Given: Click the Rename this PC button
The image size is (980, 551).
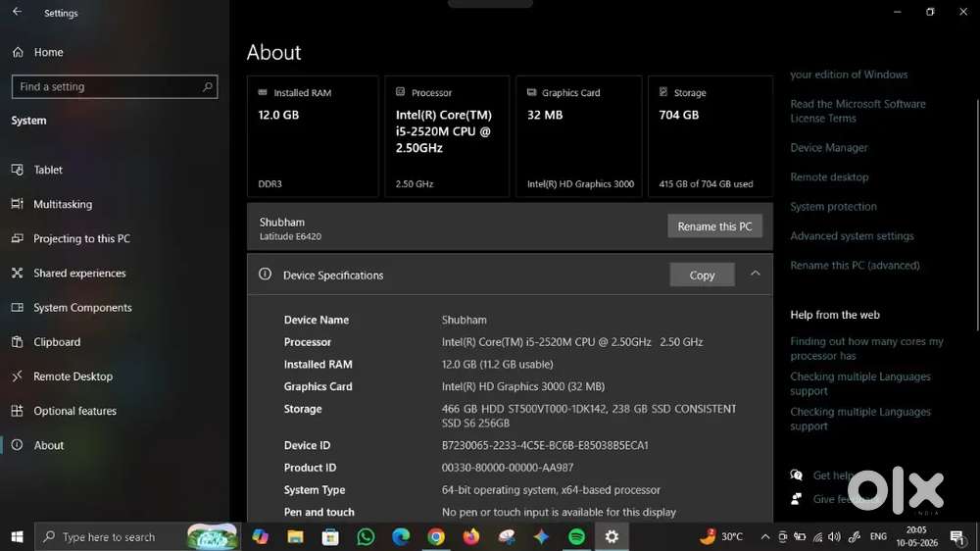Looking at the screenshot, I should pos(714,226).
